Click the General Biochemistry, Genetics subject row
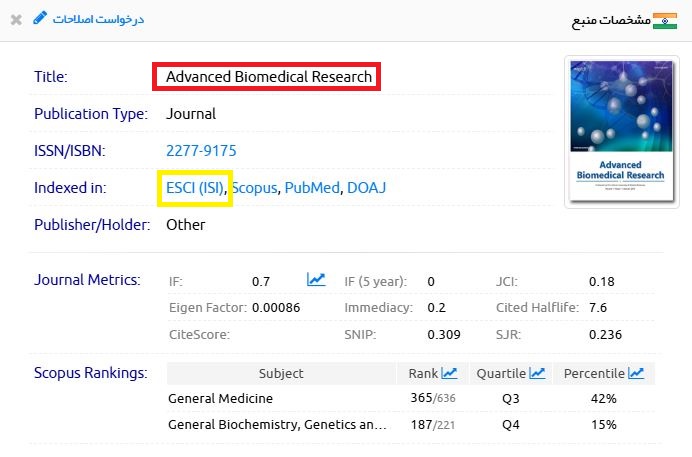Viewport: 692px width, 457px height. click(277, 425)
